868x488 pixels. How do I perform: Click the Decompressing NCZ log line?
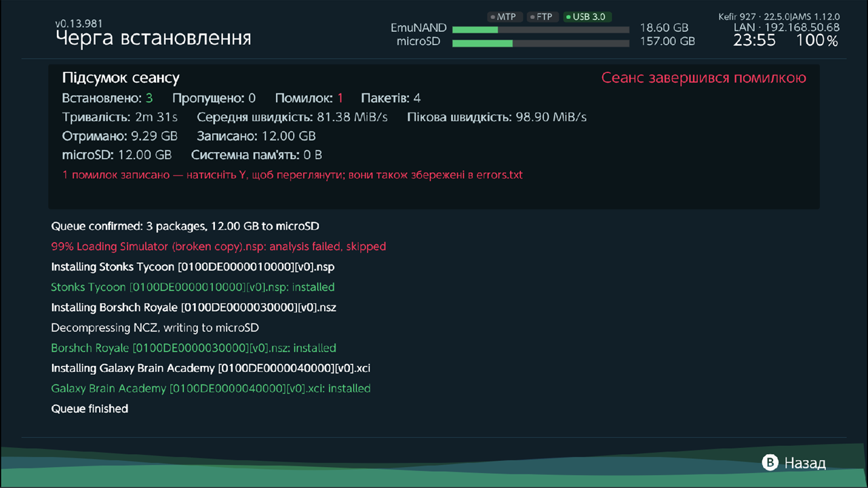[155, 327]
